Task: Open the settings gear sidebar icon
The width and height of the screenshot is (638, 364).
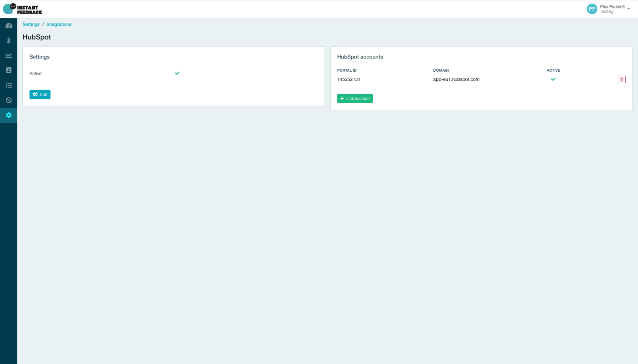Action: 9,115
